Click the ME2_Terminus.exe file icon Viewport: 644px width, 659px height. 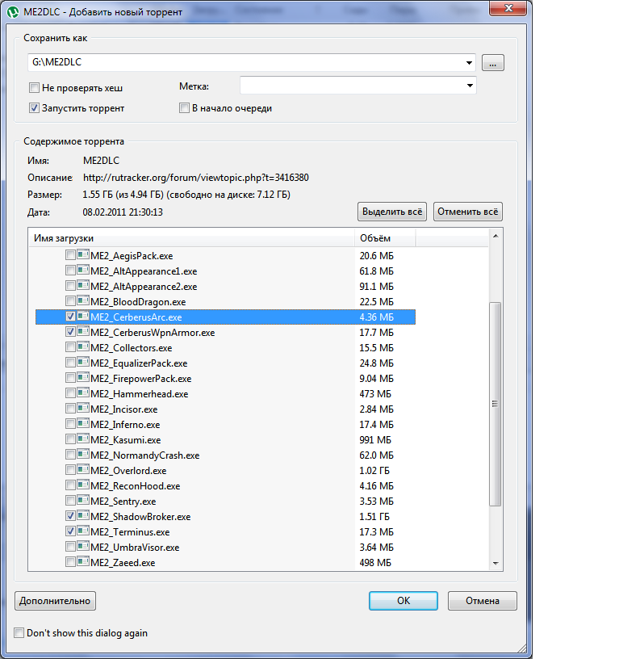pos(83,531)
